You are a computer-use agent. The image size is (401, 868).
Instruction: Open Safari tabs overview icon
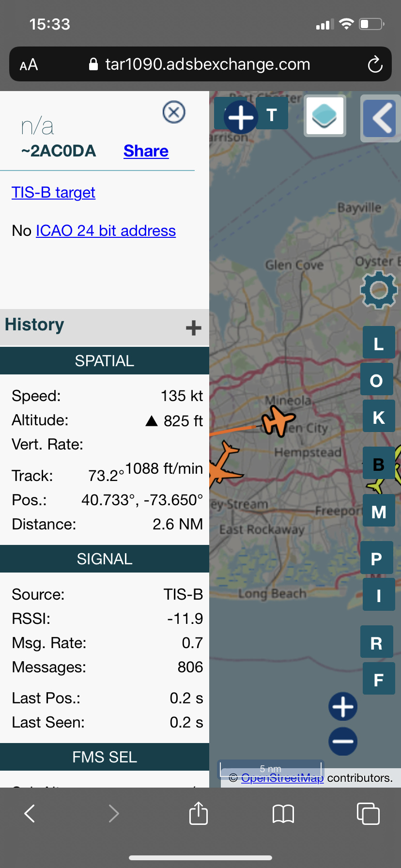coord(368,813)
